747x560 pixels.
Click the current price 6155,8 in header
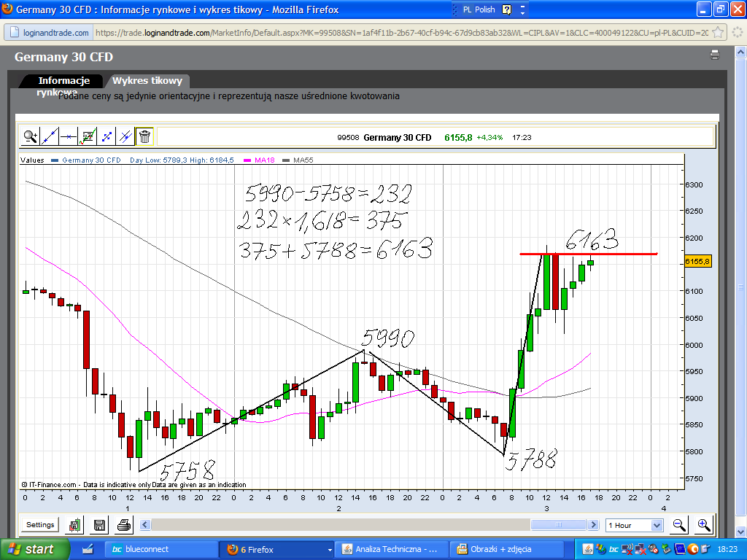[458, 138]
